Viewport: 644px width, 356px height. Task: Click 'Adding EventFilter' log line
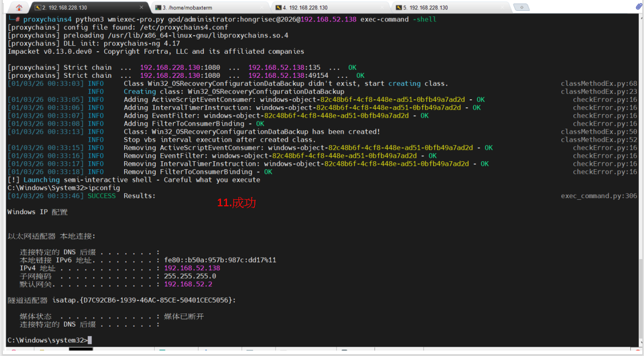pyautogui.click(x=276, y=116)
